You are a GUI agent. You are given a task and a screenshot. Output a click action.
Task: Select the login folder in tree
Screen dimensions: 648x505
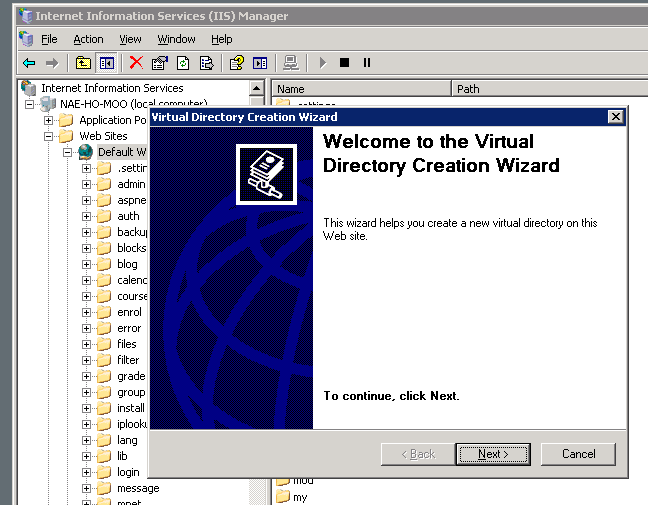[128, 472]
